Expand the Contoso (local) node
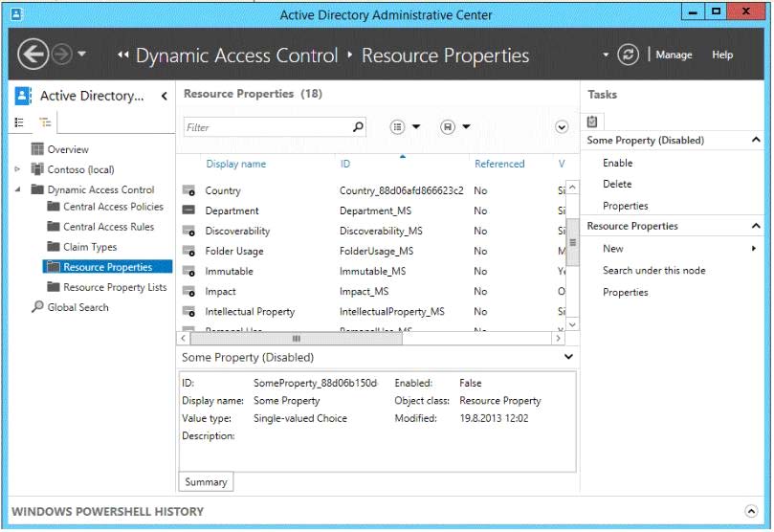774x532 pixels. tap(17, 169)
